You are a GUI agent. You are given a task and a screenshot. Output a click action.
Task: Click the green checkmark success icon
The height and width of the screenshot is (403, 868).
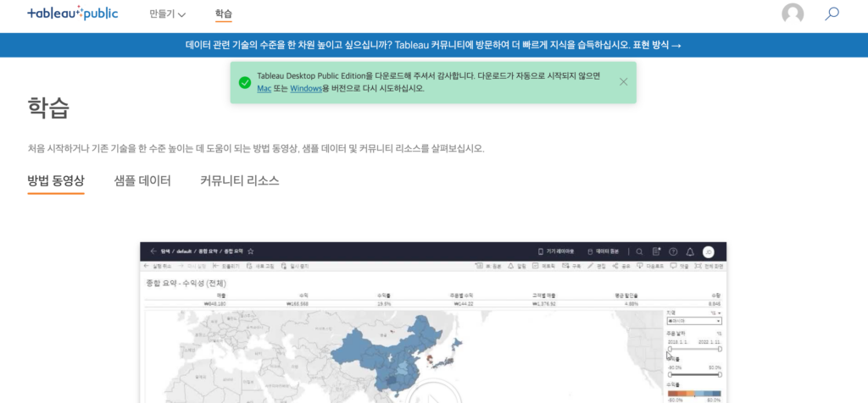(x=245, y=82)
